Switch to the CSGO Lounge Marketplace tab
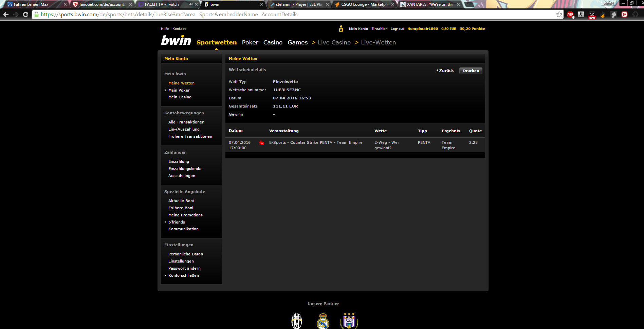This screenshot has height=329, width=644. pos(364,4)
